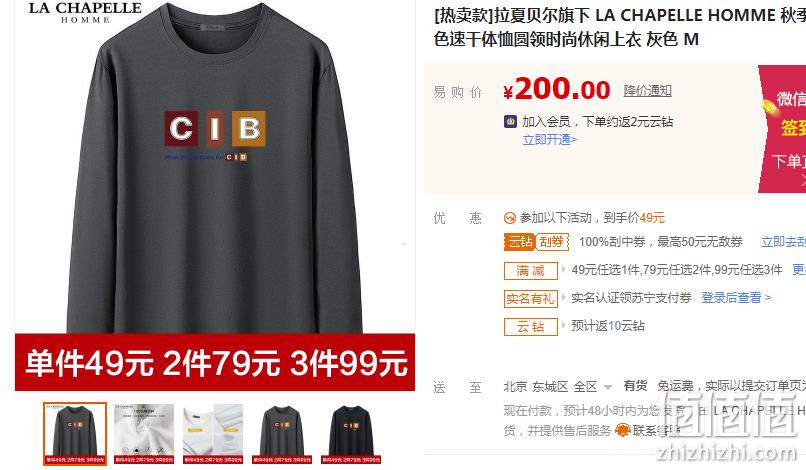806x470 pixels.
Task: Click the 联系客服 customer service icon
Action: 622,430
